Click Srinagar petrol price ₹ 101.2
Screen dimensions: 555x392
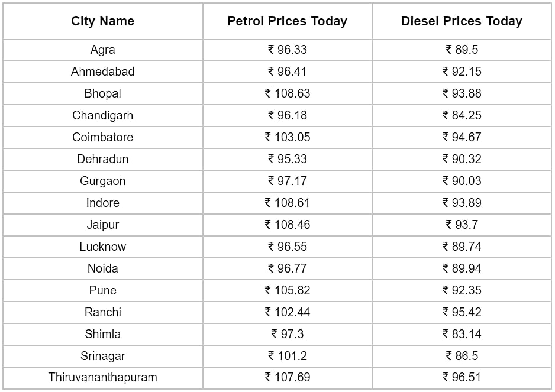click(x=287, y=356)
